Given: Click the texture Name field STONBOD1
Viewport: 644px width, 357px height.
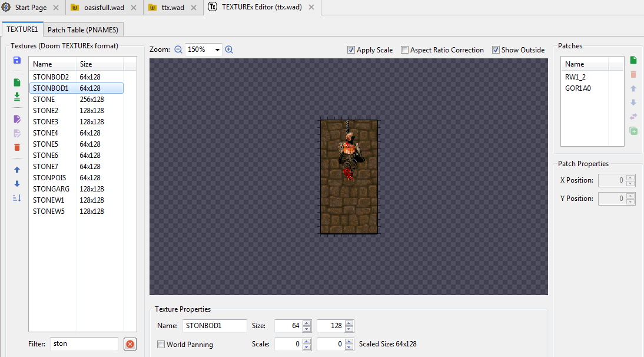Looking at the screenshot, I should pyautogui.click(x=214, y=326).
